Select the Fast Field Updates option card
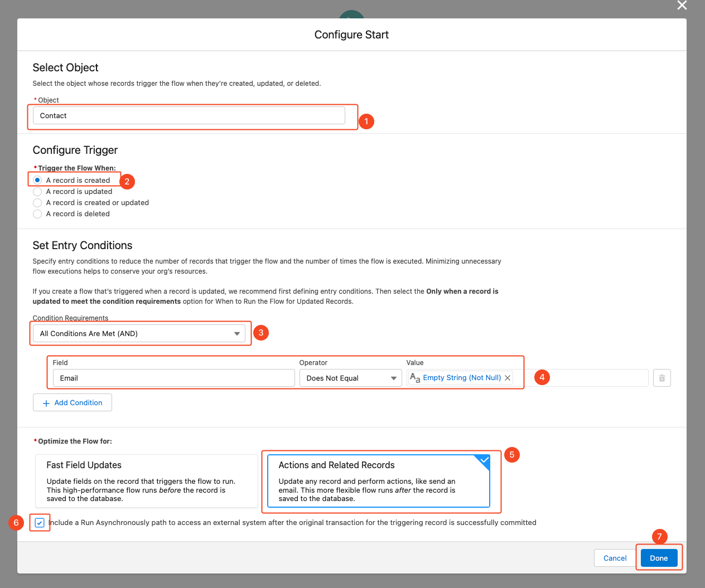This screenshot has height=588, width=705. click(x=146, y=480)
